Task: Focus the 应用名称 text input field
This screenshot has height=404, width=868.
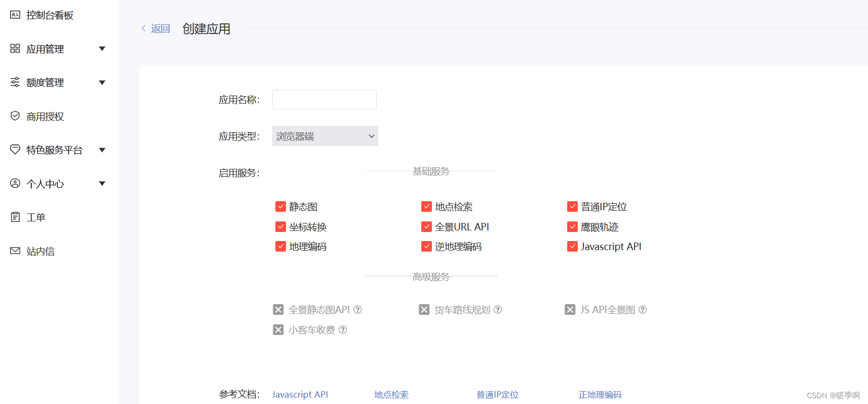Action: point(324,99)
